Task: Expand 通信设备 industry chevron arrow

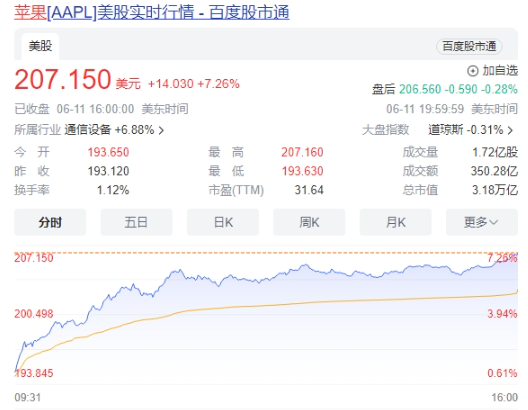Action: (x=161, y=130)
